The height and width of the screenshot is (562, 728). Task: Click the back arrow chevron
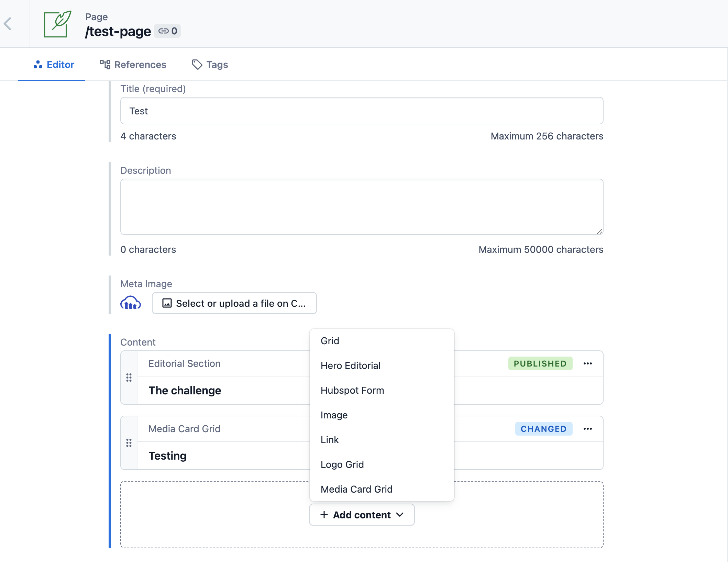tap(8, 24)
